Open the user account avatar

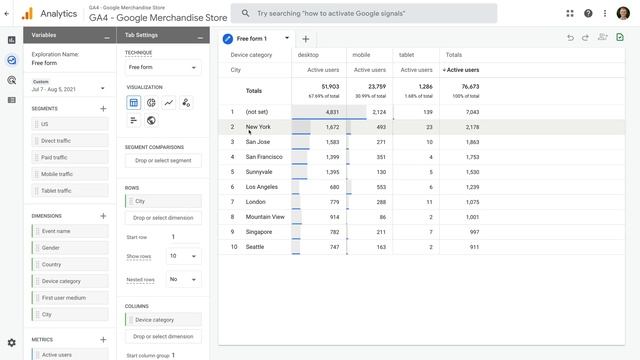pyautogui.click(x=623, y=13)
